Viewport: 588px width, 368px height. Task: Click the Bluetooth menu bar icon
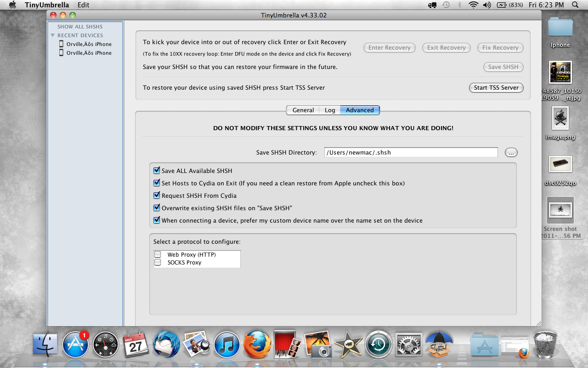[x=459, y=5]
